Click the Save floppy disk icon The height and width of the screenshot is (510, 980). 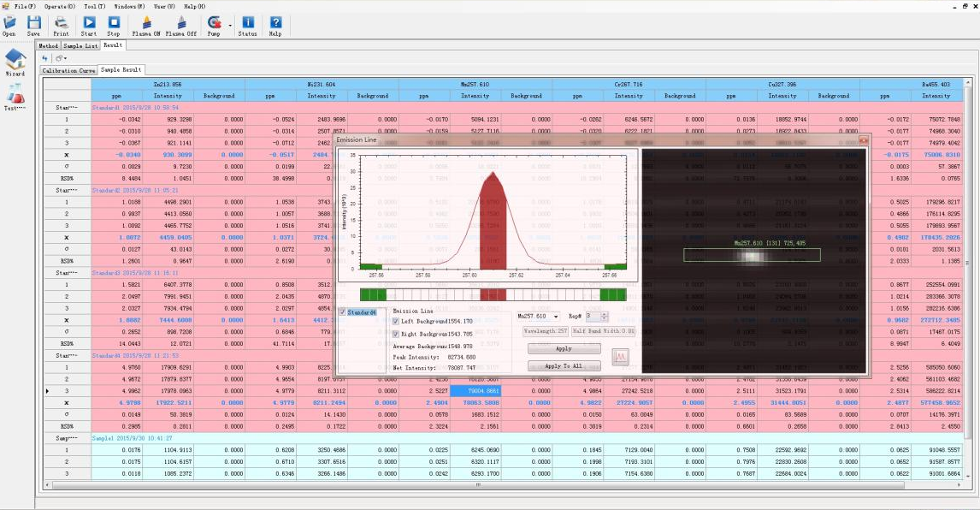[x=33, y=23]
